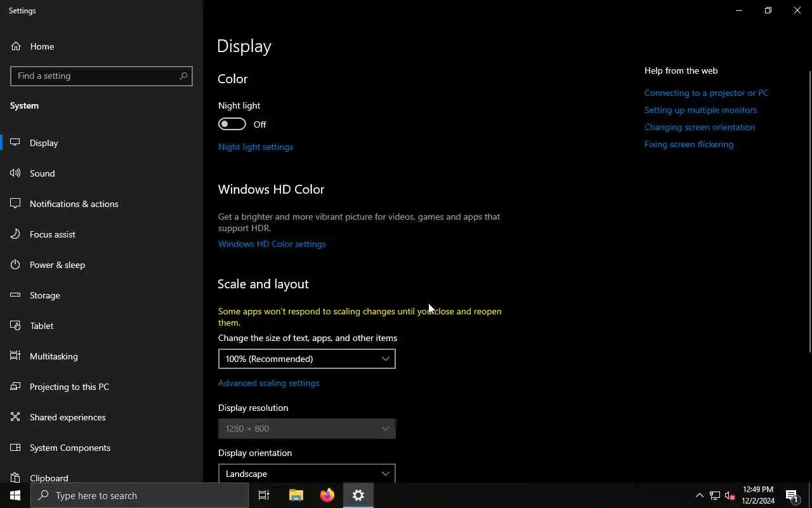Open Connecting to a projector or PC help

pos(706,93)
